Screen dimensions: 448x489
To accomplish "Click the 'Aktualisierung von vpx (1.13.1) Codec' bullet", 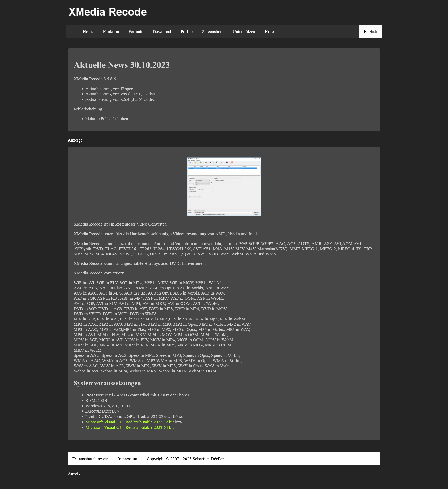I will click(120, 94).
